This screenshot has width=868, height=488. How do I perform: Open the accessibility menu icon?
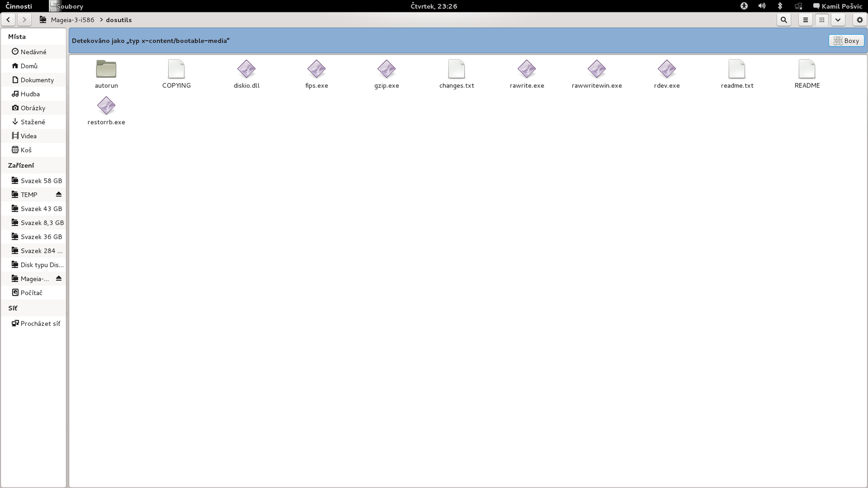coord(744,6)
